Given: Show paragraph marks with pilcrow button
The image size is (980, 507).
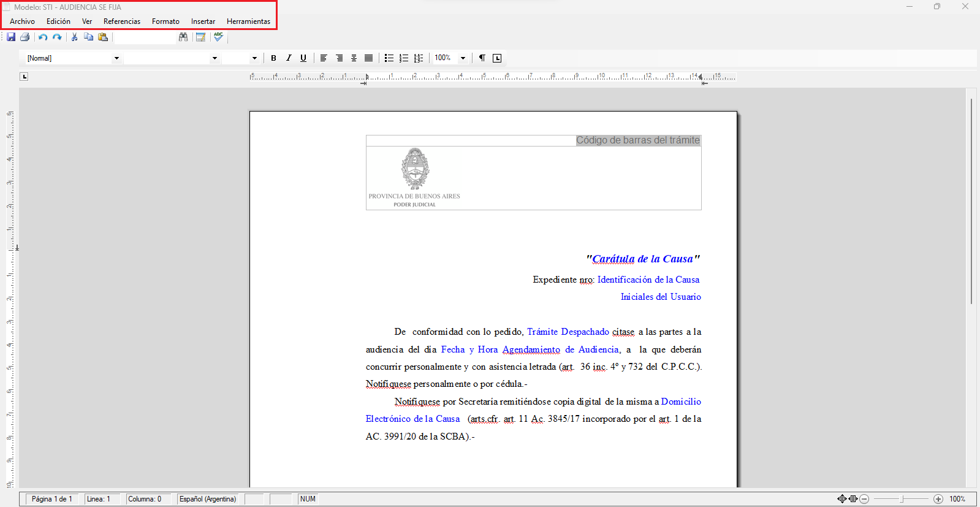Looking at the screenshot, I should coord(482,58).
